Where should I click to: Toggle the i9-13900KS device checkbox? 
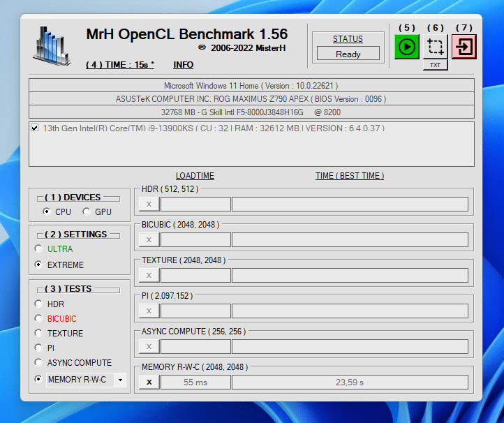click(x=35, y=128)
